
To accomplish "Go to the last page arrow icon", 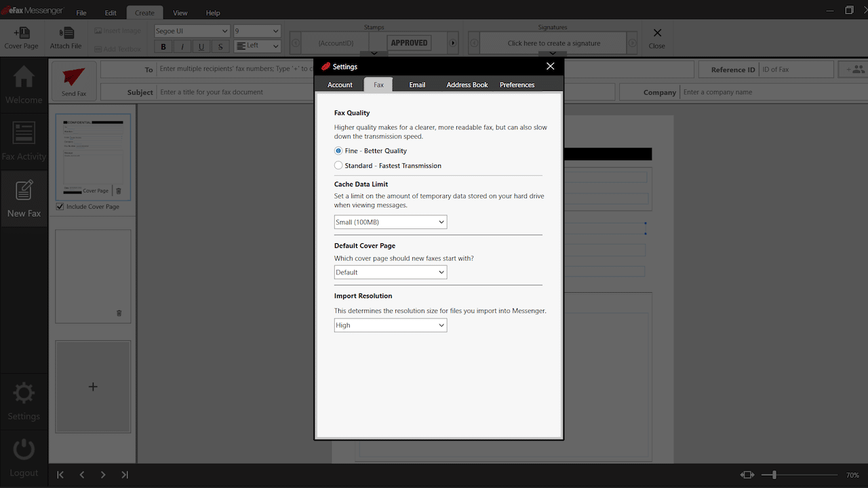I will click(x=125, y=475).
